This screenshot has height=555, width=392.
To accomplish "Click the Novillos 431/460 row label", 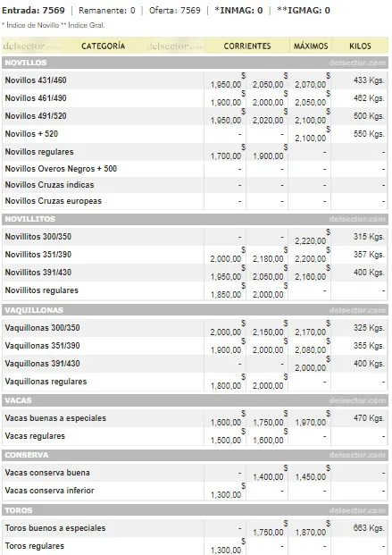I will 36,80.
